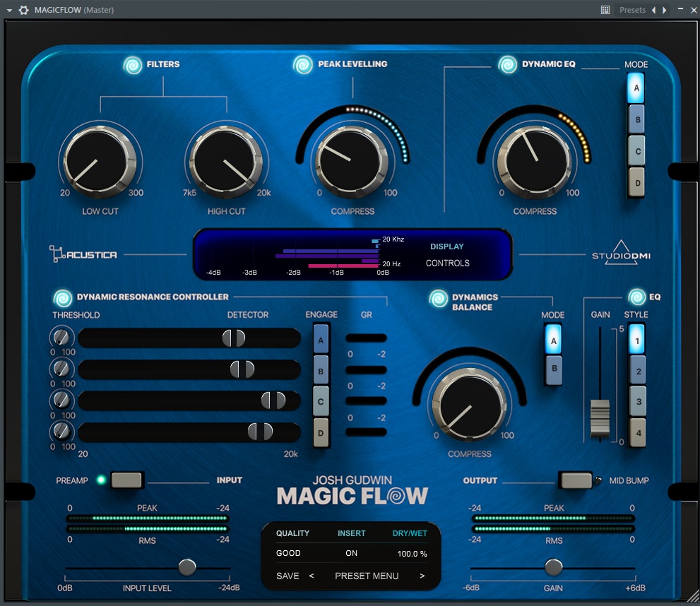This screenshot has height=606, width=700.
Task: Switch center panel to Display view
Action: pyautogui.click(x=447, y=246)
